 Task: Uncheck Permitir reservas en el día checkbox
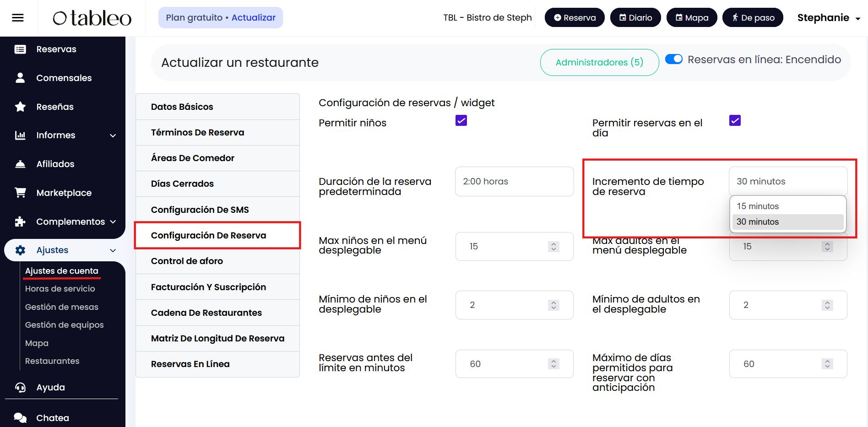[735, 121]
